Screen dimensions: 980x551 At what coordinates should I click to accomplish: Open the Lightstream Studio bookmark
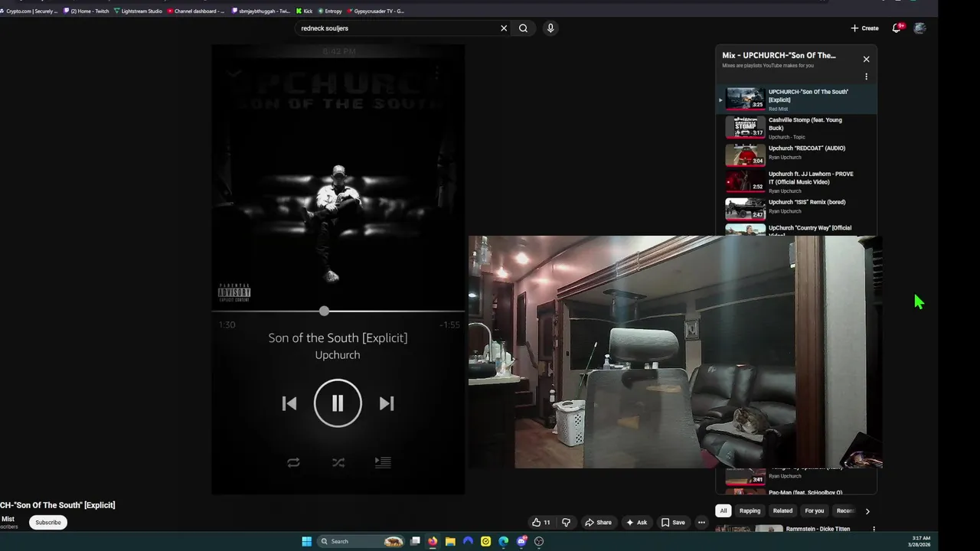[139, 11]
